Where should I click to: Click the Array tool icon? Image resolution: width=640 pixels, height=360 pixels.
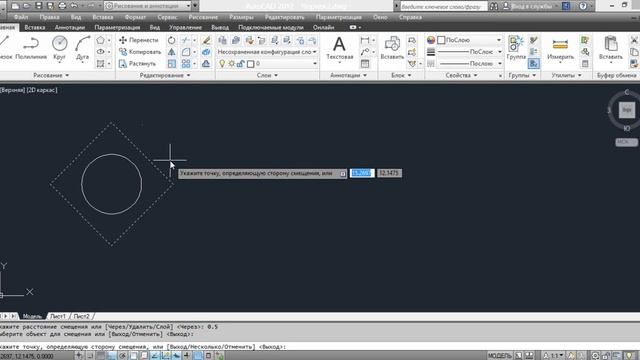pos(186,64)
